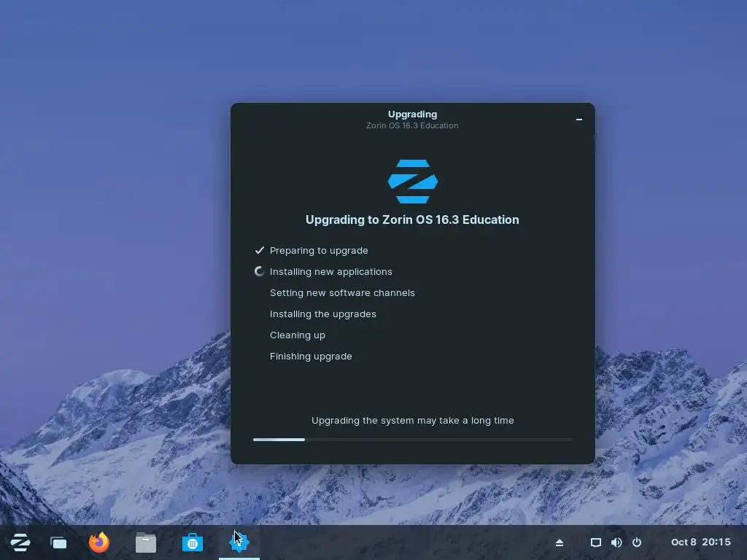Click the heading 'Upgrading to Zorin OS 16.3 Education'
Image resolution: width=747 pixels, height=560 pixels.
[413, 219]
